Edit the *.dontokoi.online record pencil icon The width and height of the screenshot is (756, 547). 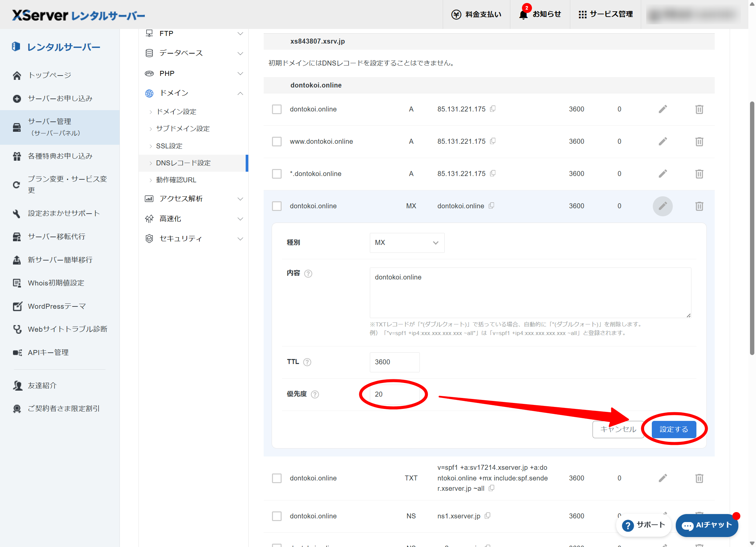[x=662, y=174]
